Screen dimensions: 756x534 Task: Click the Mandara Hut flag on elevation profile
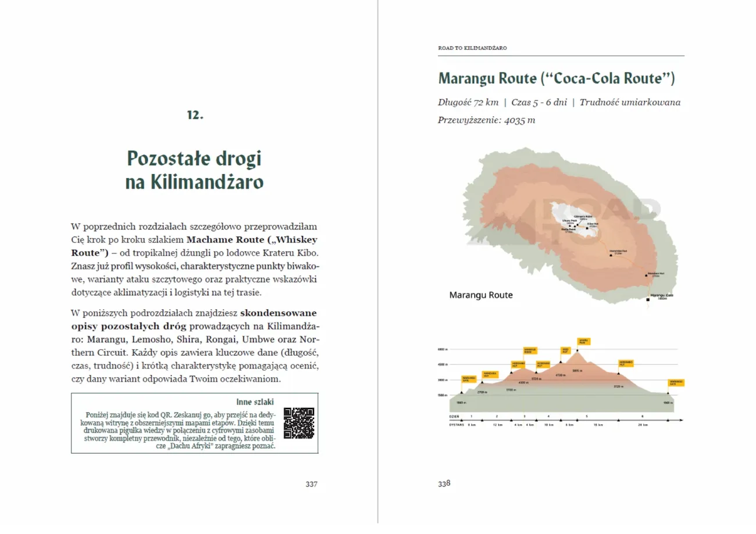490,375
